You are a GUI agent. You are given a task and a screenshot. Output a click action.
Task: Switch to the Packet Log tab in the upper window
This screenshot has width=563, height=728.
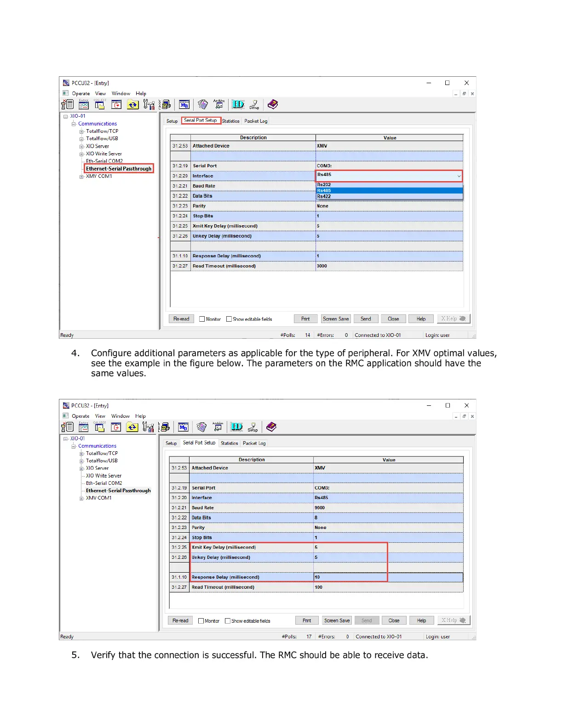pyautogui.click(x=256, y=121)
